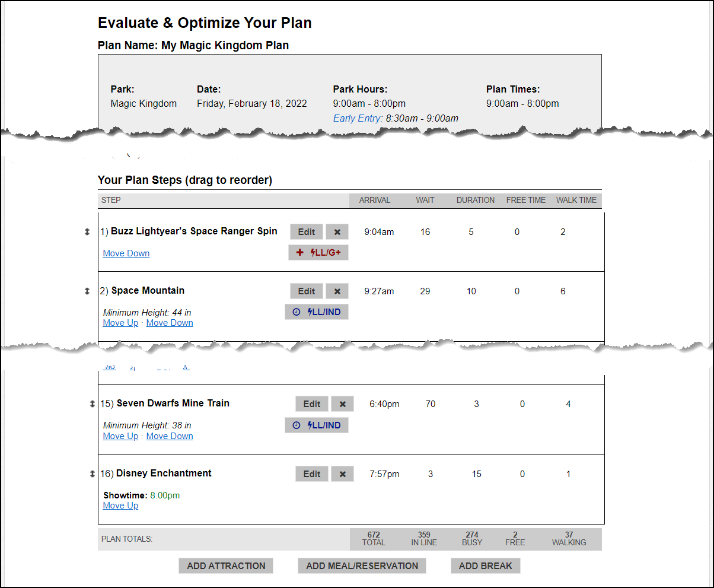Click the 672 total plan minutes
This screenshot has width=714, height=588.
(374, 535)
